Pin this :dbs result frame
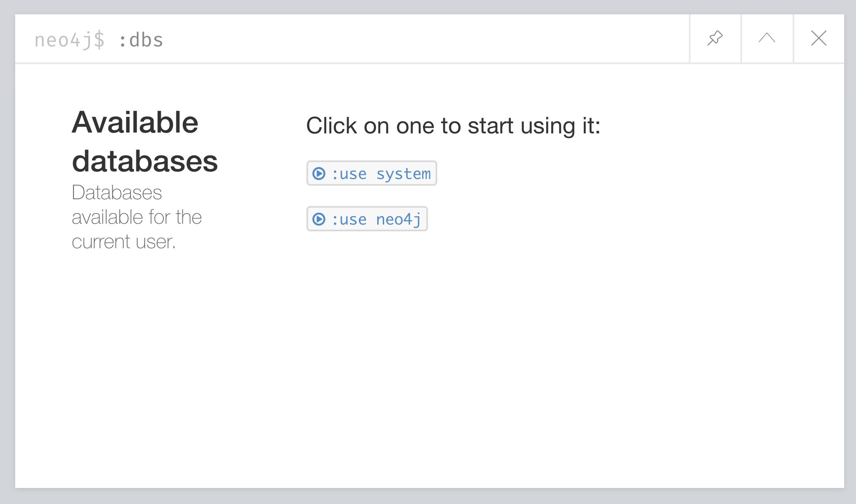This screenshot has width=856, height=504. (715, 38)
